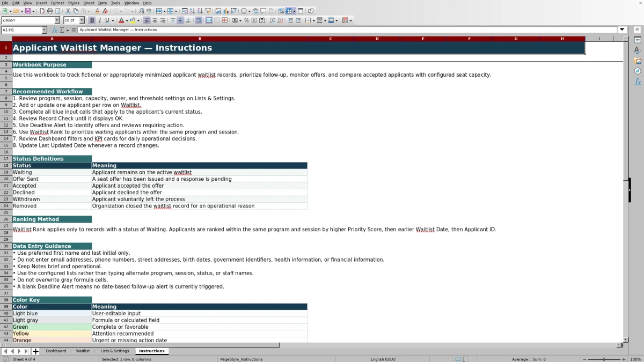Click the vertical scrollbar

[x=626, y=190]
